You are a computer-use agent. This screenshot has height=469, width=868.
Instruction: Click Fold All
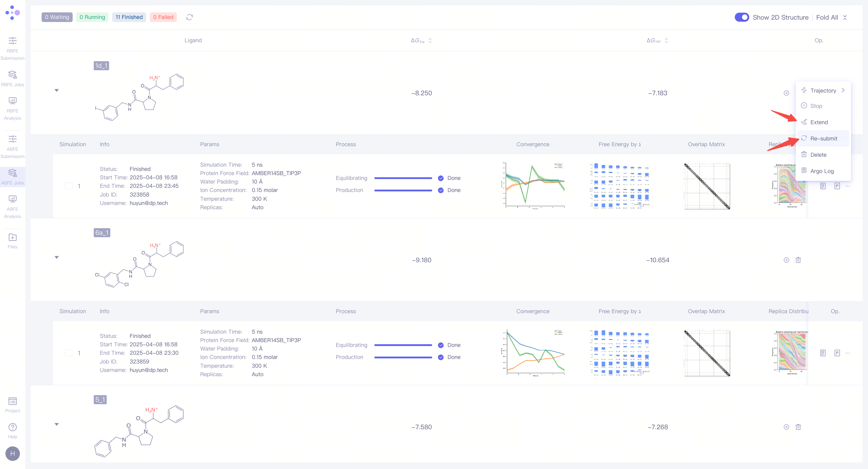(827, 17)
